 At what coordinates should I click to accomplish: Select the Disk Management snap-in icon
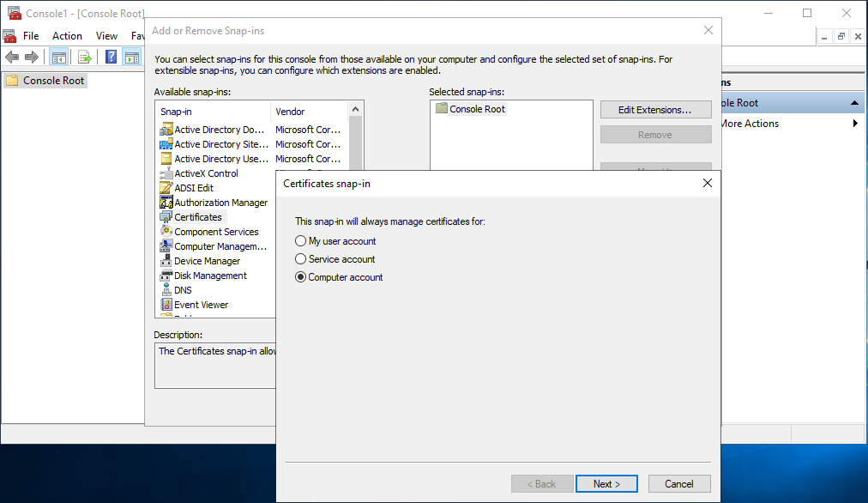point(166,276)
